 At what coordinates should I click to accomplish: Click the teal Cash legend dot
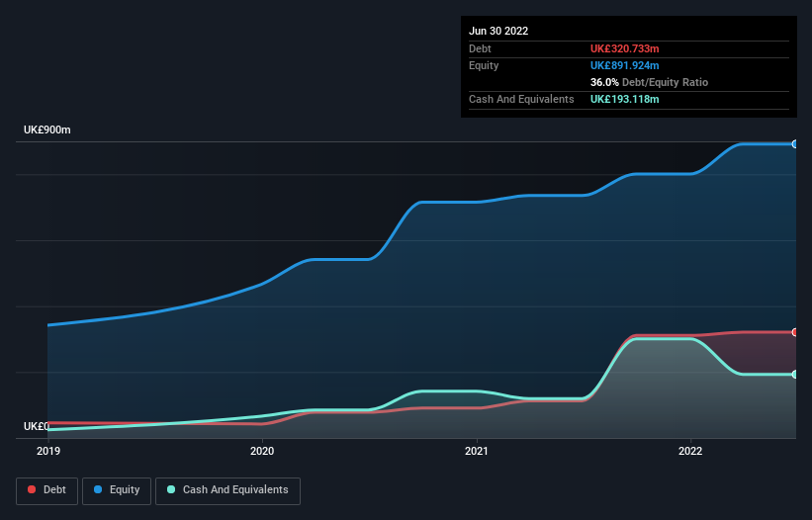pos(171,489)
